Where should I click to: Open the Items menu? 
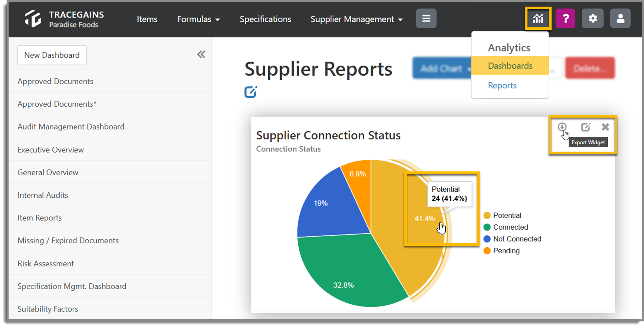tap(147, 19)
